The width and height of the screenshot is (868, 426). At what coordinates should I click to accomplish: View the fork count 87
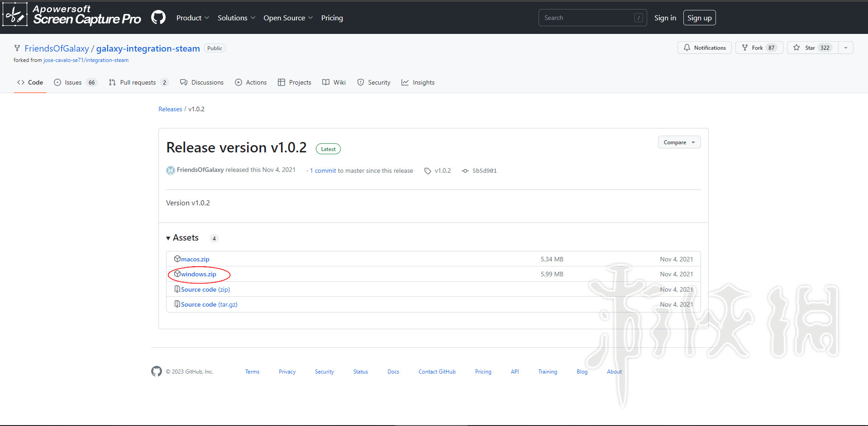pyautogui.click(x=772, y=47)
